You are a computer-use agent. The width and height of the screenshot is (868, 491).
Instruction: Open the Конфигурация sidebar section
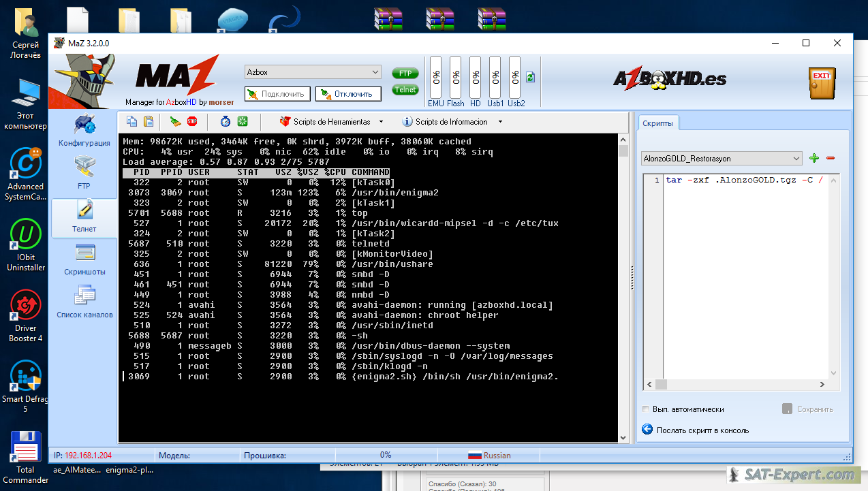[84, 131]
